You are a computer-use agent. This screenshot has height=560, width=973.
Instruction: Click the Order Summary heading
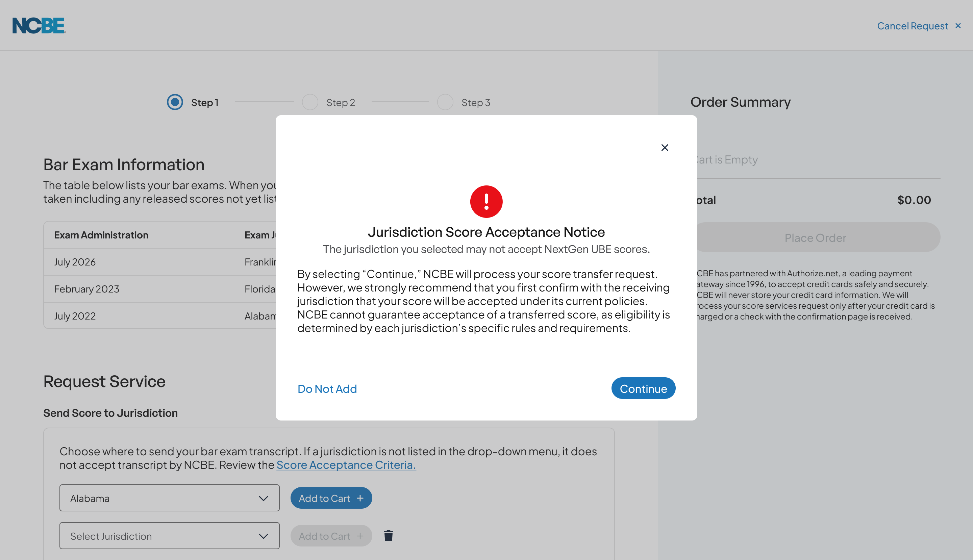coord(740,102)
